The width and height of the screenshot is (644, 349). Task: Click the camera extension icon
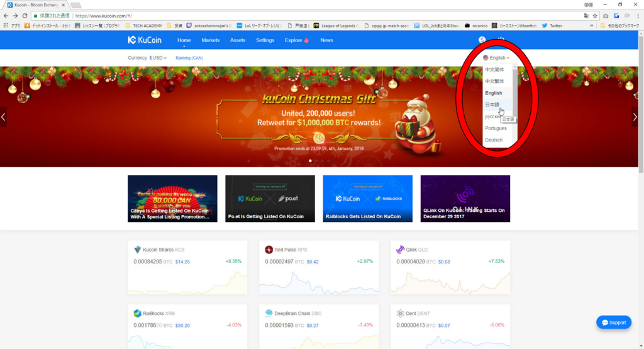[606, 16]
